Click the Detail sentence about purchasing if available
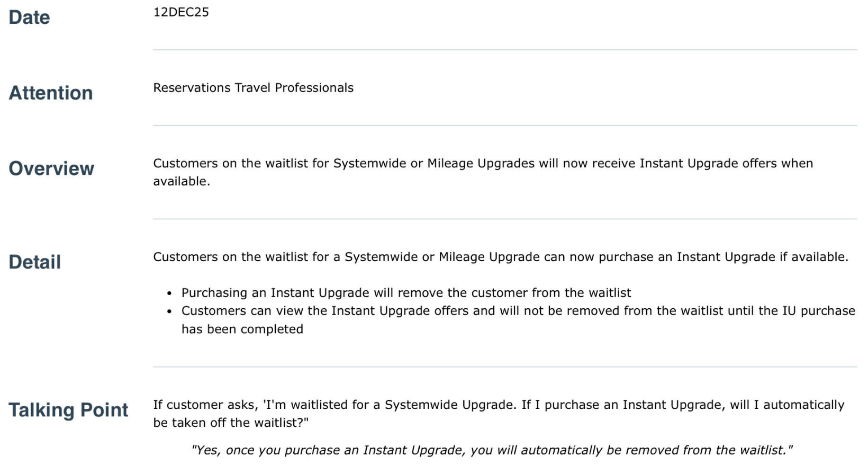Screen dimensions: 868x473 click(500, 257)
